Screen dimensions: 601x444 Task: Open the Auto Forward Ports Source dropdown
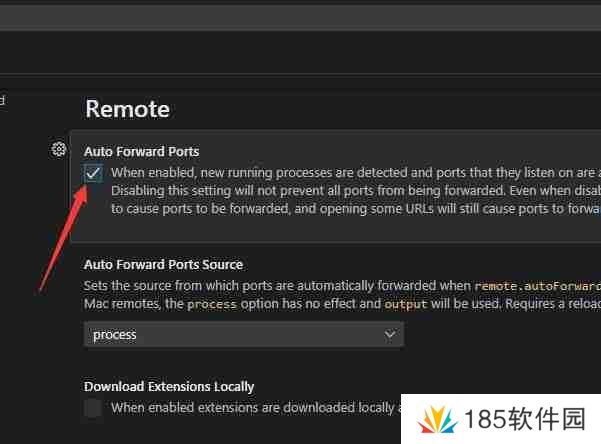[x=243, y=335]
